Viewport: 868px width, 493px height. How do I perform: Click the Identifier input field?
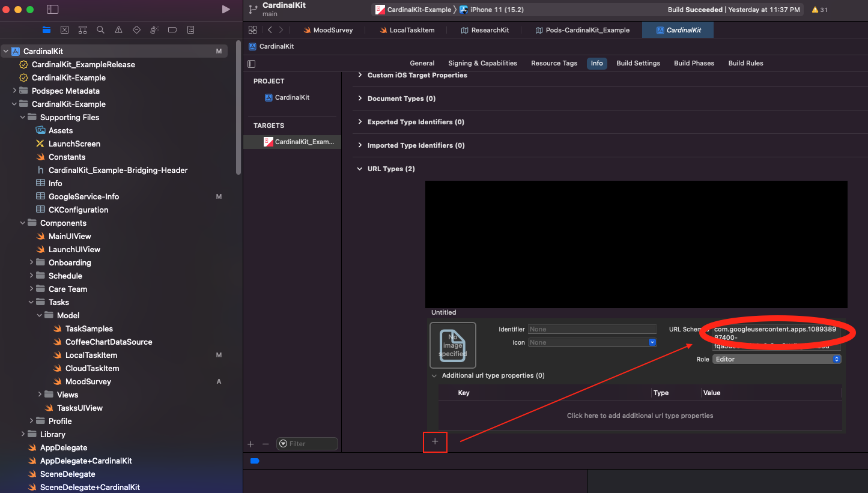tap(592, 329)
